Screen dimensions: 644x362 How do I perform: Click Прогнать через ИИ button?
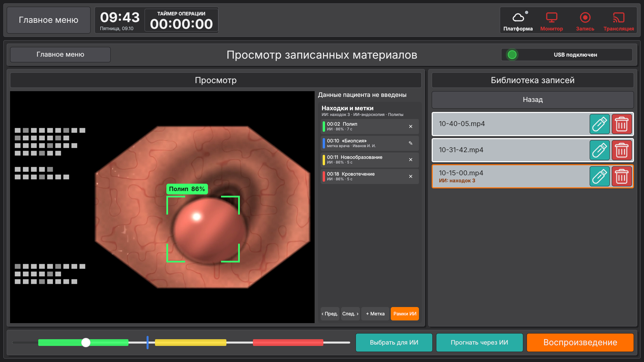pos(479,343)
